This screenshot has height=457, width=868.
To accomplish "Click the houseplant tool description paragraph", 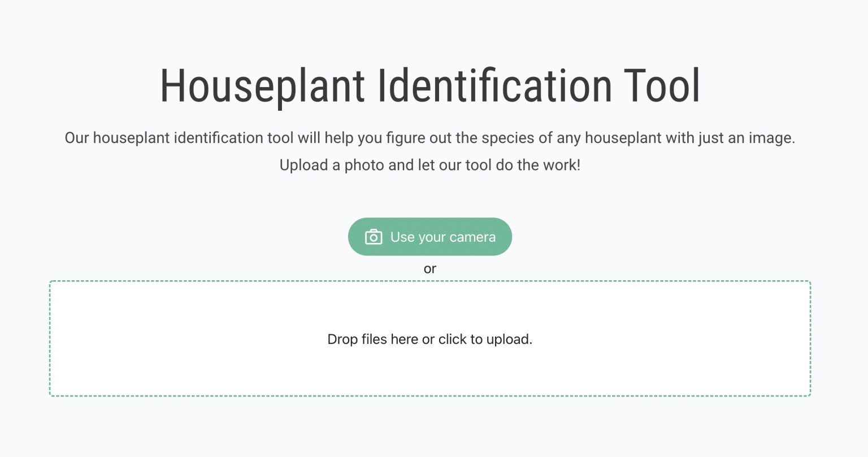I will (429, 137).
